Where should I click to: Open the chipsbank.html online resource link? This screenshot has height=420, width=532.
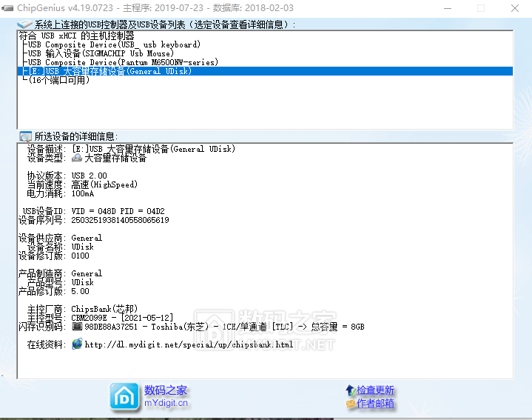click(x=189, y=344)
